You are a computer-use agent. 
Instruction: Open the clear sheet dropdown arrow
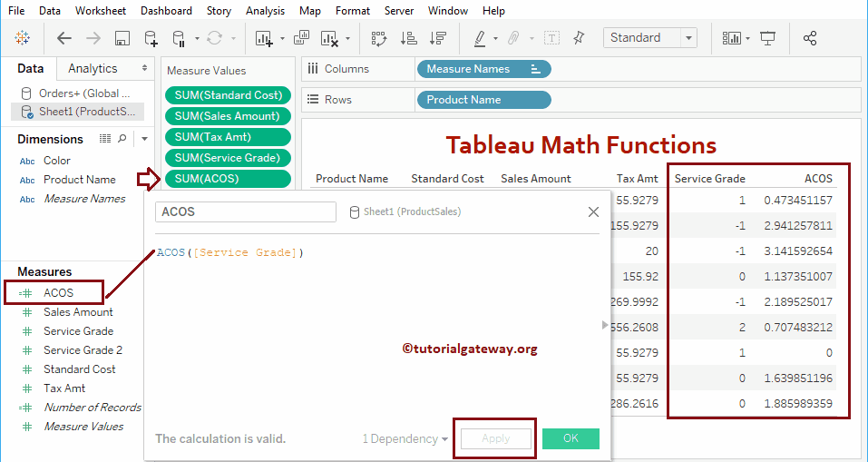coord(347,39)
